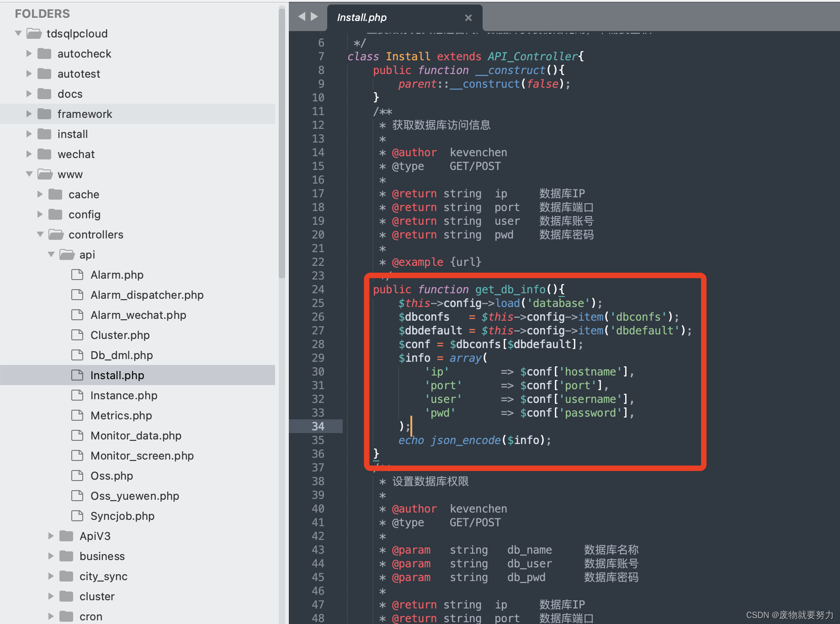Click the Monitor_data.php file icon
840x624 pixels.
point(77,435)
